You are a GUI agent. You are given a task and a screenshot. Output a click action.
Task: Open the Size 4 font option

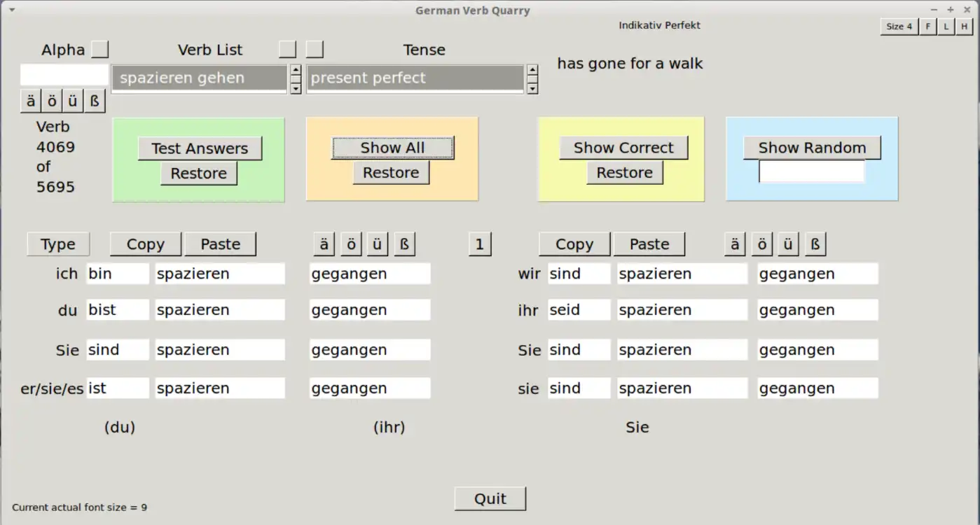point(899,27)
